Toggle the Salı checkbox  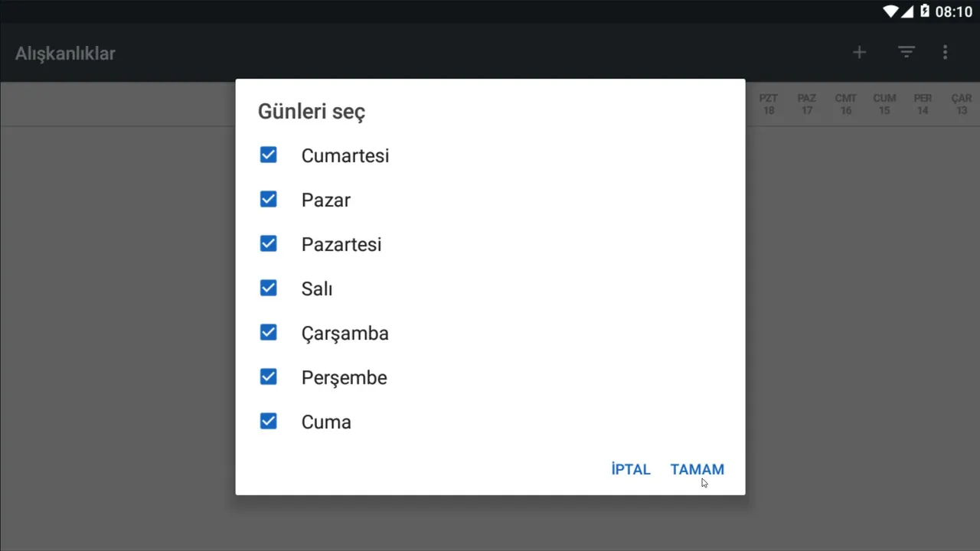click(268, 289)
